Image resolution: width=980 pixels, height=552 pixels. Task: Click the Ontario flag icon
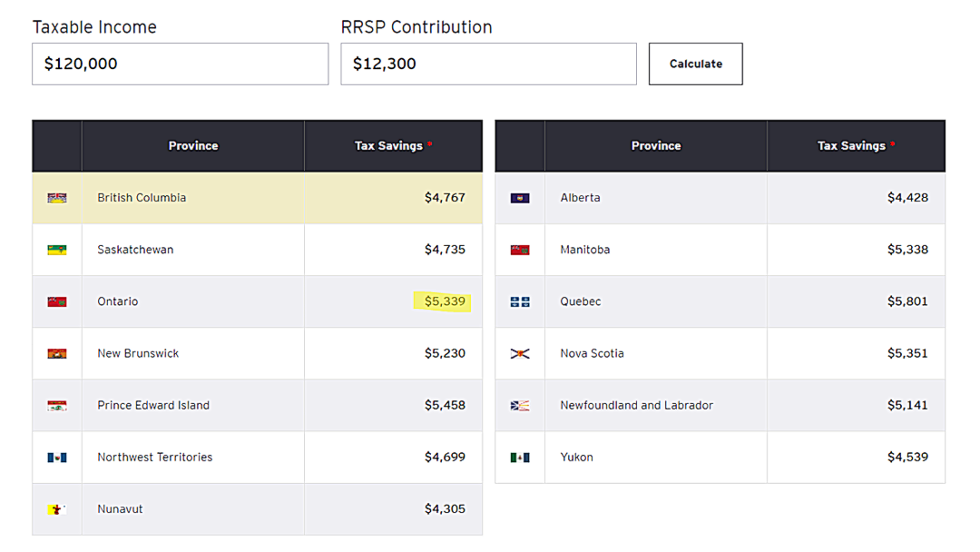(57, 301)
